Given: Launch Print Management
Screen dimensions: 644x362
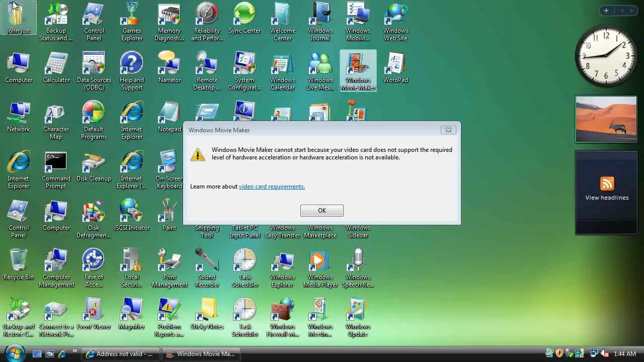Looking at the screenshot, I should click(x=170, y=268).
